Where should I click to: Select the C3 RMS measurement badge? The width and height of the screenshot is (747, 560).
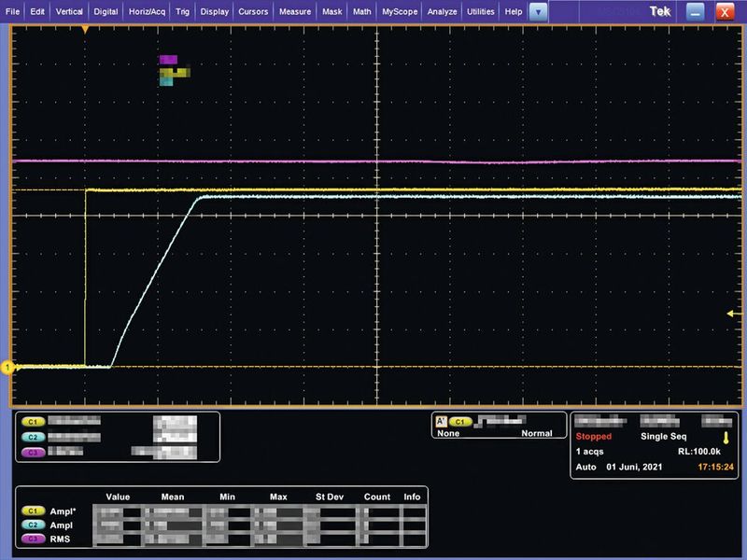point(33,539)
